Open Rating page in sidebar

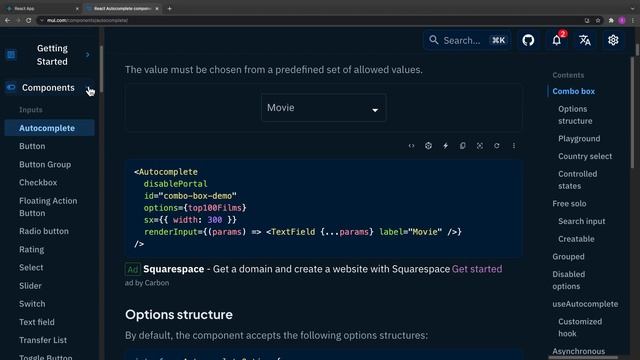point(31,249)
